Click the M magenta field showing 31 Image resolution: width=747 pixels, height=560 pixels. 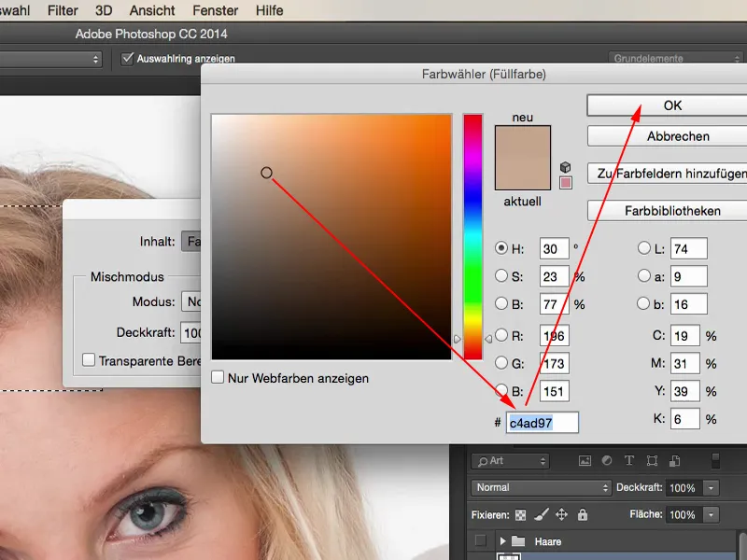click(x=685, y=363)
